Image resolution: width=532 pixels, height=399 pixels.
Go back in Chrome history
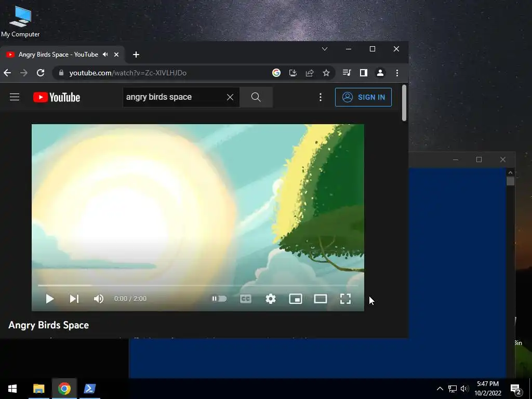[x=7, y=73]
